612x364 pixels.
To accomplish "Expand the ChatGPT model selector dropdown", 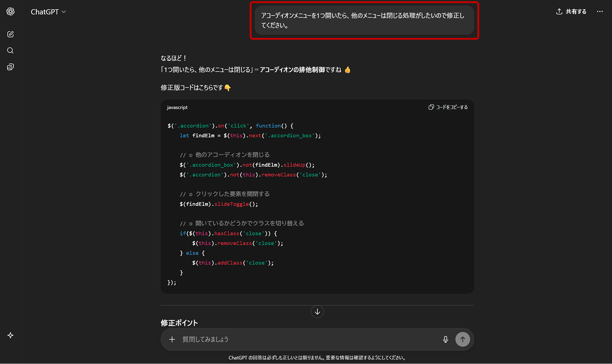I will click(x=48, y=12).
